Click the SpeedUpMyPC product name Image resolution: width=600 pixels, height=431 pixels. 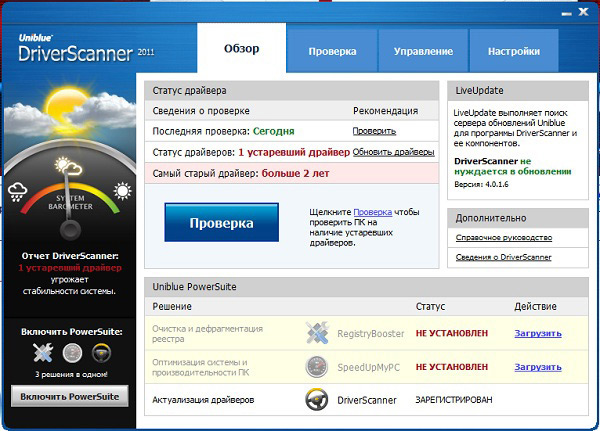point(368,367)
